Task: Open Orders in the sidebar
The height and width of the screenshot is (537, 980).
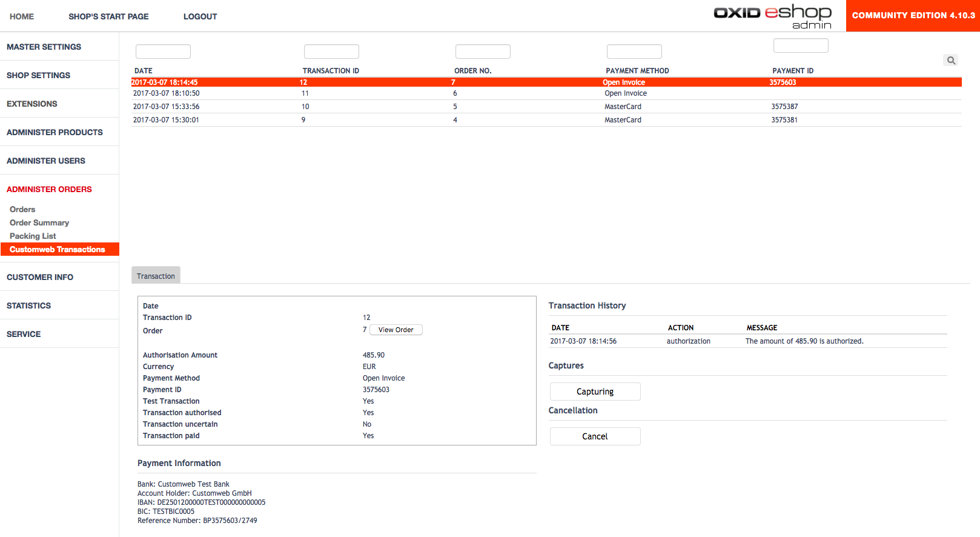Action: tap(22, 209)
